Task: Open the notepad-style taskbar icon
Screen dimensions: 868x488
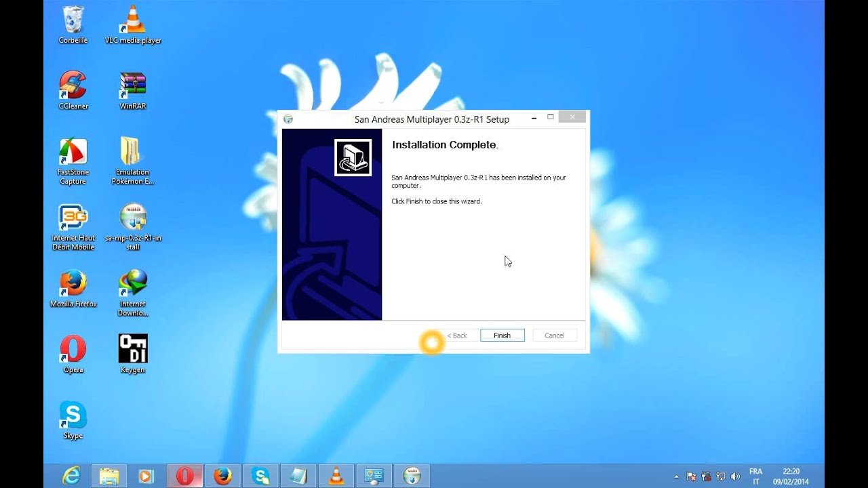Action: point(298,476)
